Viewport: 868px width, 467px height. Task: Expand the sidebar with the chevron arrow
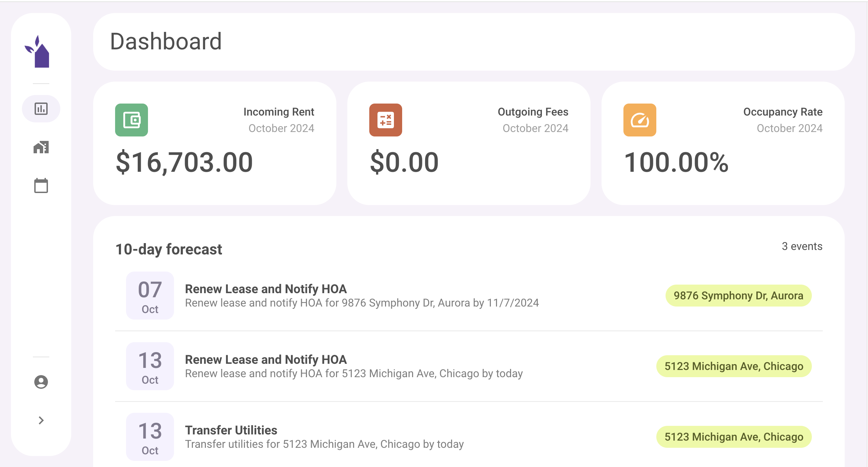pyautogui.click(x=41, y=420)
